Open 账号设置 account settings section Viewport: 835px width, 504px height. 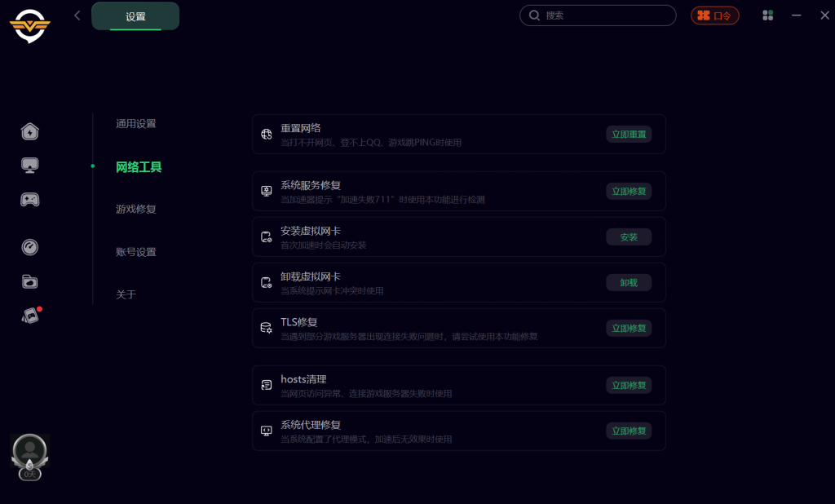(136, 251)
